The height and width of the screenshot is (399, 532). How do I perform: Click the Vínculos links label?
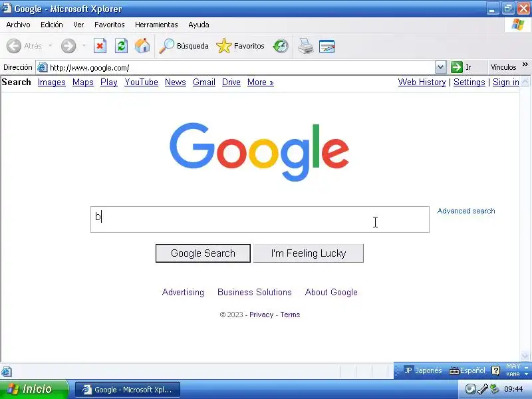pos(503,67)
